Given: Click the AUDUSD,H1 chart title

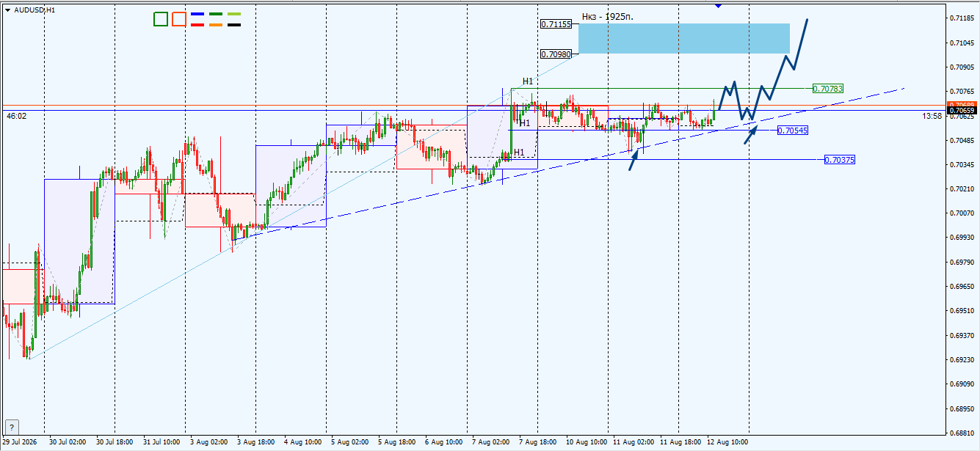Looking at the screenshot, I should 35,10.
